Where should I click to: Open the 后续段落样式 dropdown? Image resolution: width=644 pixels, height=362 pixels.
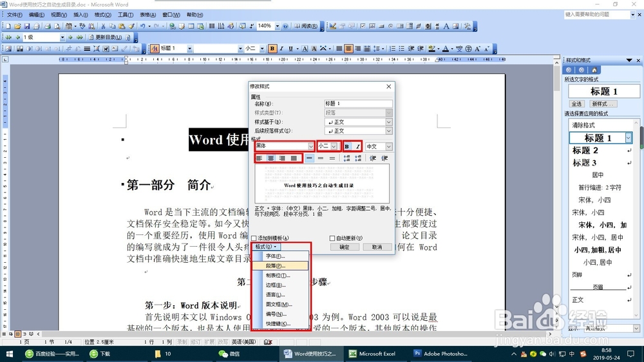388,131
